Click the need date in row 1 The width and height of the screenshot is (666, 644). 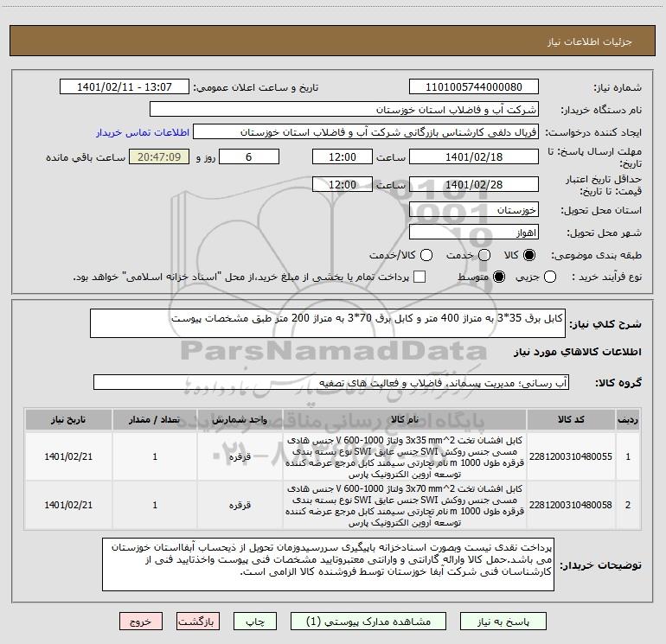pyautogui.click(x=68, y=456)
